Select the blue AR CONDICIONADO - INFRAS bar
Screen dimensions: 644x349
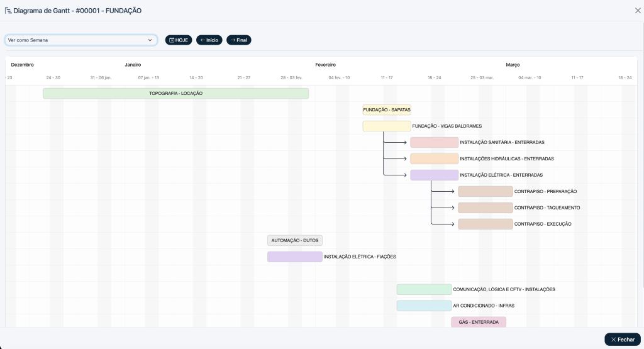425,306
